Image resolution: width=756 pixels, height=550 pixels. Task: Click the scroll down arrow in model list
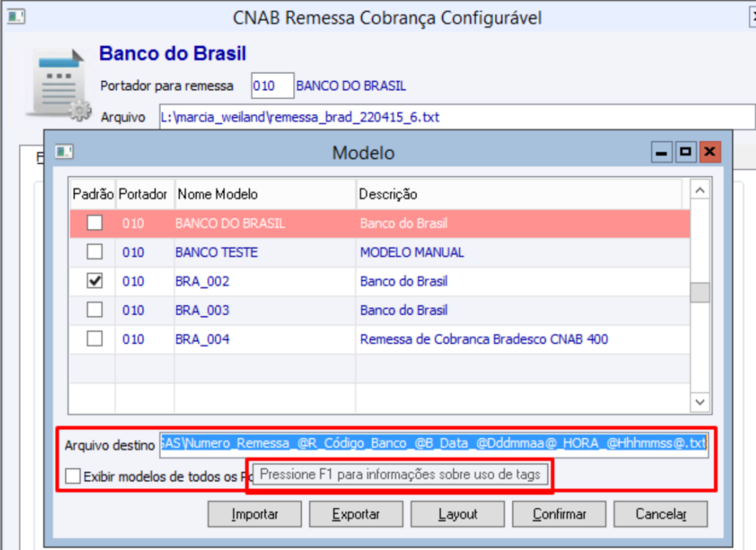click(700, 402)
